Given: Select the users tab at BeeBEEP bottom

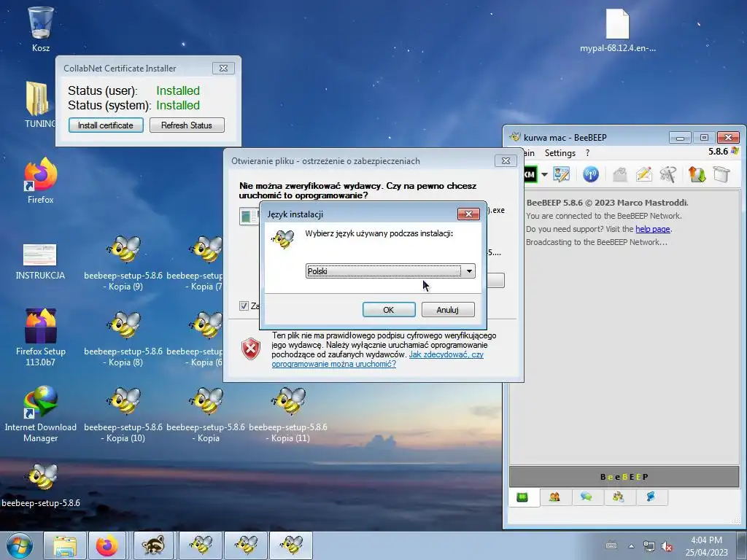Looking at the screenshot, I should [x=554, y=497].
